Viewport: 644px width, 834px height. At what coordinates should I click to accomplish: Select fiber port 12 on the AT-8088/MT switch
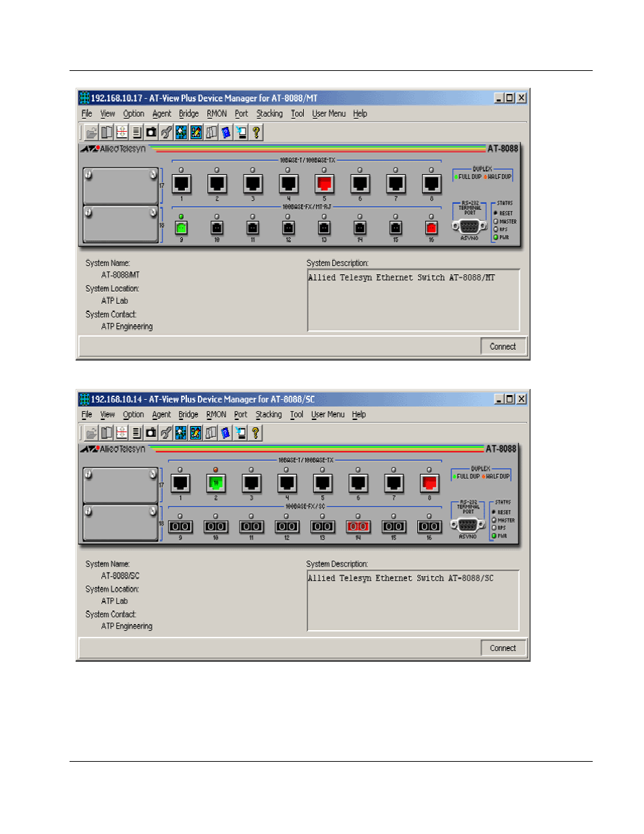click(288, 228)
